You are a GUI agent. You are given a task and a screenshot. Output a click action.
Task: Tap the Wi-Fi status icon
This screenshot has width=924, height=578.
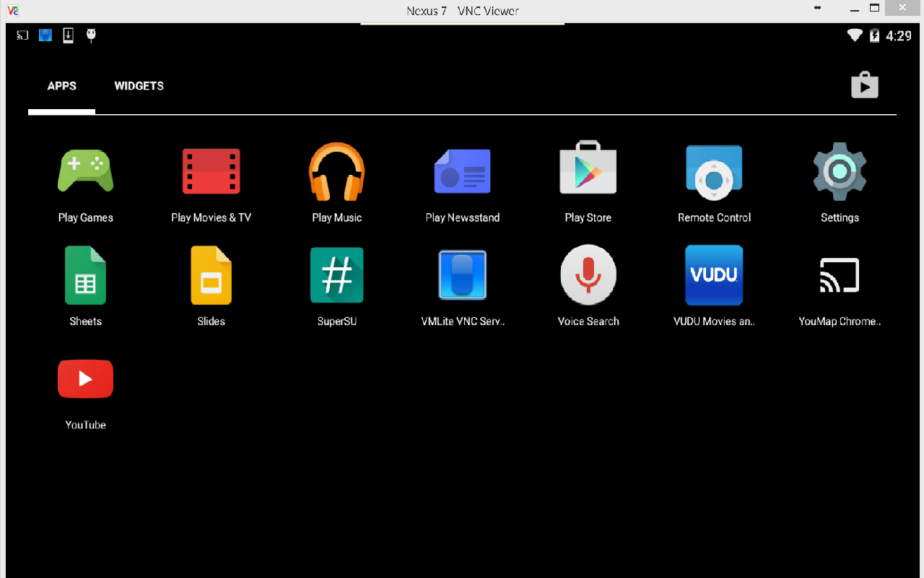pyautogui.click(x=855, y=35)
